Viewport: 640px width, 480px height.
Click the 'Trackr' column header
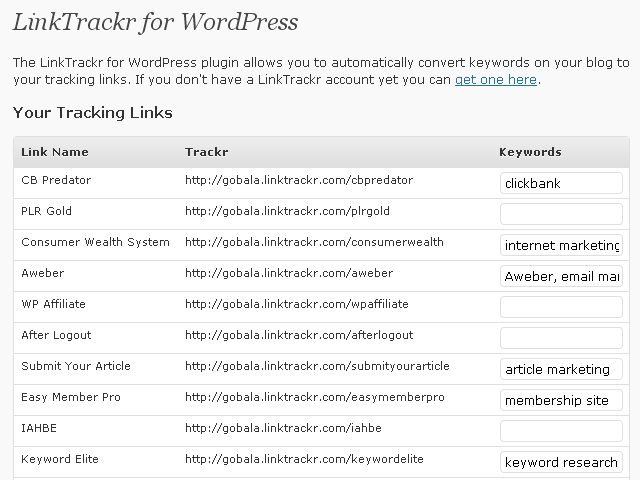tap(206, 152)
